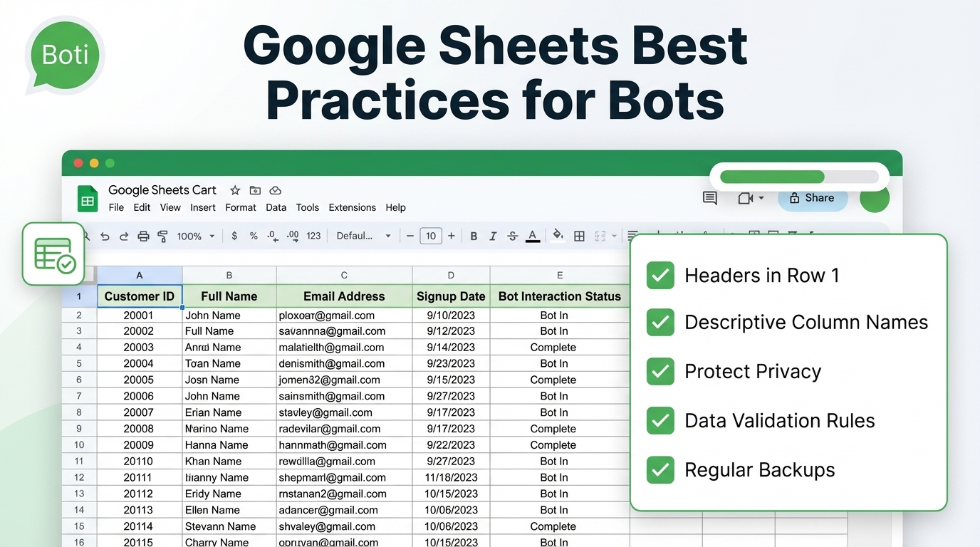Open the green account avatar
The image size is (980, 547).
pos(875,197)
